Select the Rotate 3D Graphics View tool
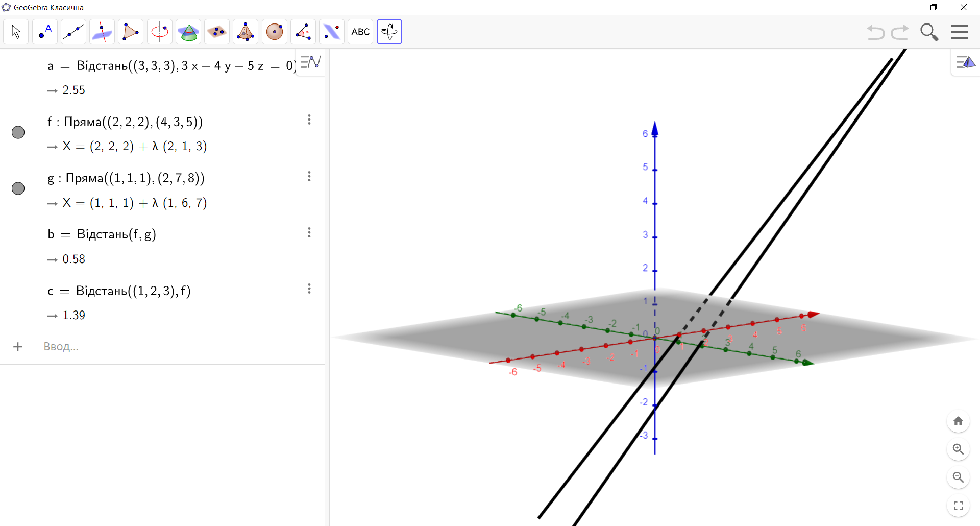The height and width of the screenshot is (526, 980). click(389, 31)
